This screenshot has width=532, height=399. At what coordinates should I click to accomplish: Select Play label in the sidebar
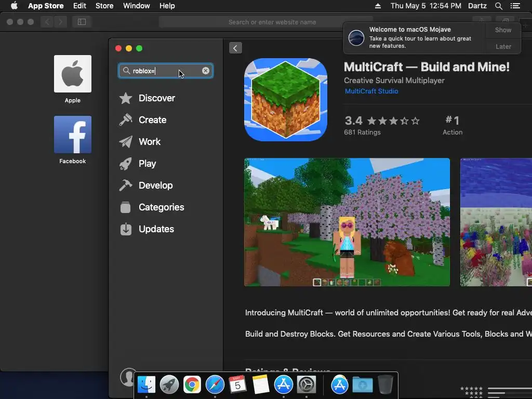coord(147,164)
